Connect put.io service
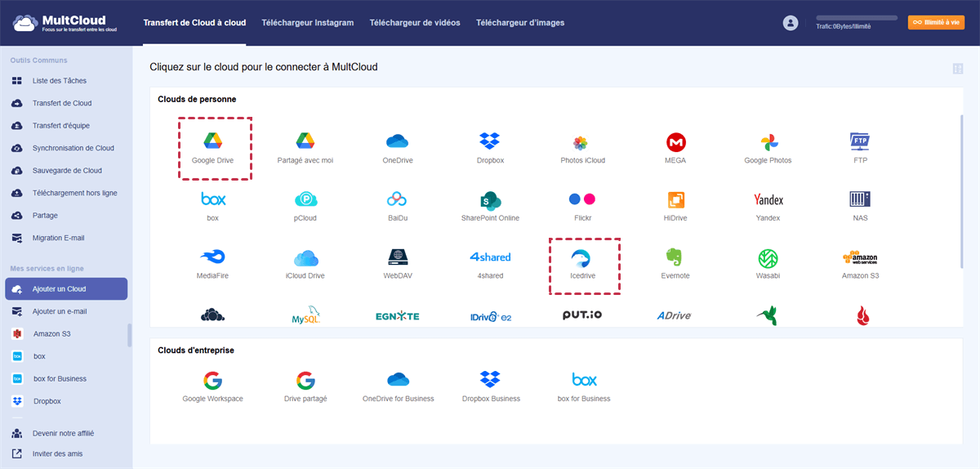This screenshot has width=980, height=469. (x=582, y=315)
